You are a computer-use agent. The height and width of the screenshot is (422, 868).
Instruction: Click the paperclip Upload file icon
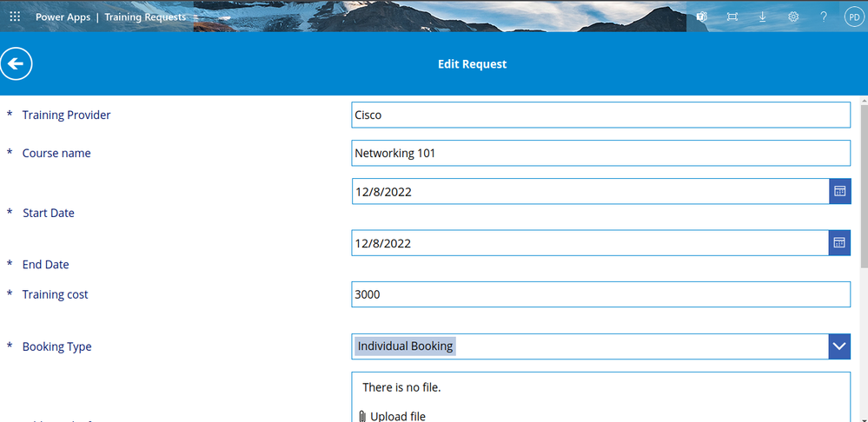pyautogui.click(x=362, y=417)
